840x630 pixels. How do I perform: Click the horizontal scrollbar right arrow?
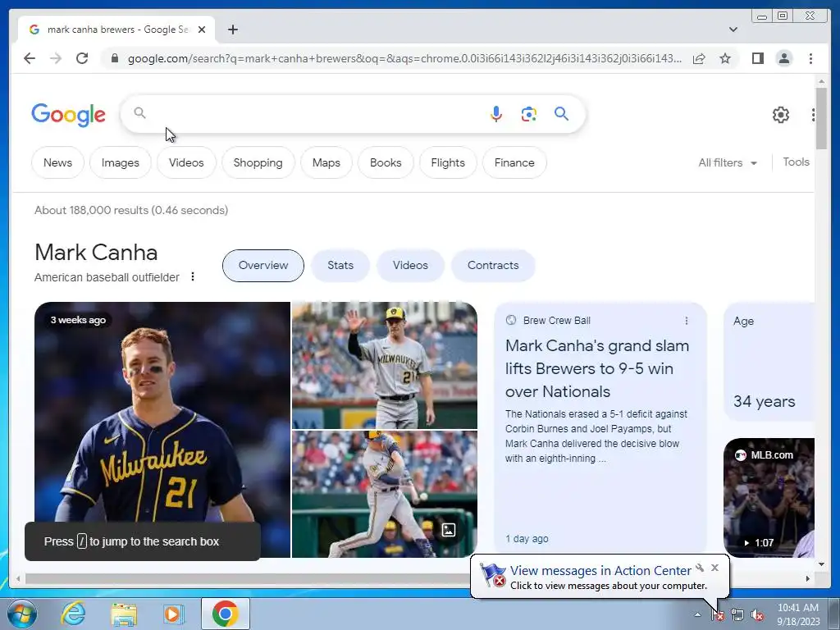[x=808, y=578]
